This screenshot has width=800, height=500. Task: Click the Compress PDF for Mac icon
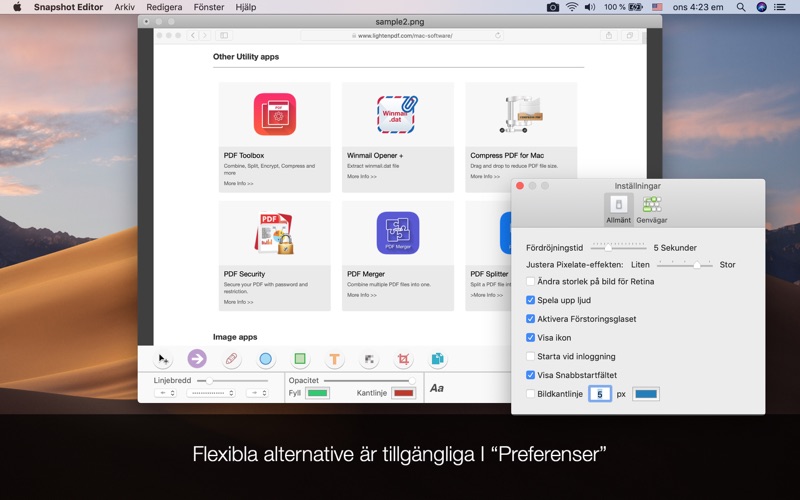click(x=521, y=114)
